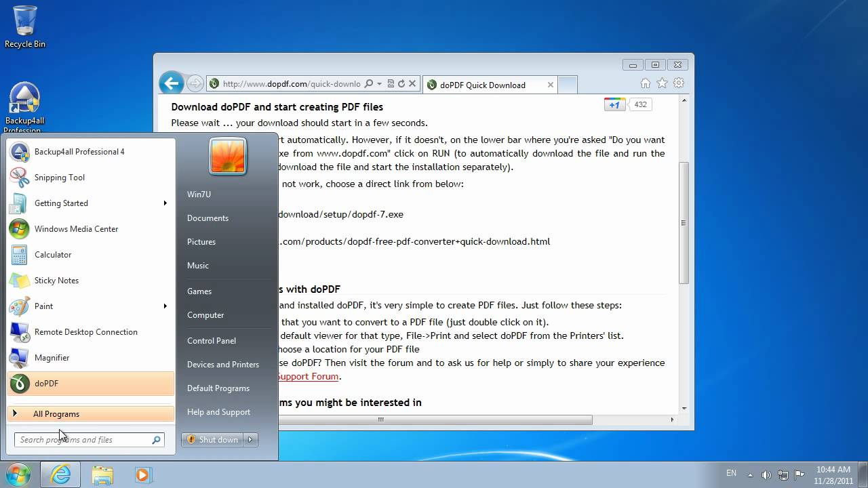Open Computer from Start menu
Viewport: 868px width, 488px height.
205,315
